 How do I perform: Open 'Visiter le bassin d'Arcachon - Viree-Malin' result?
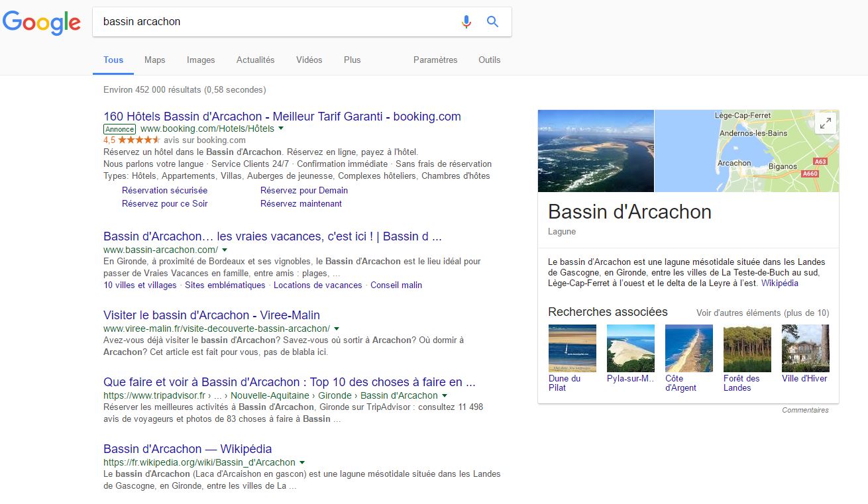click(x=212, y=315)
